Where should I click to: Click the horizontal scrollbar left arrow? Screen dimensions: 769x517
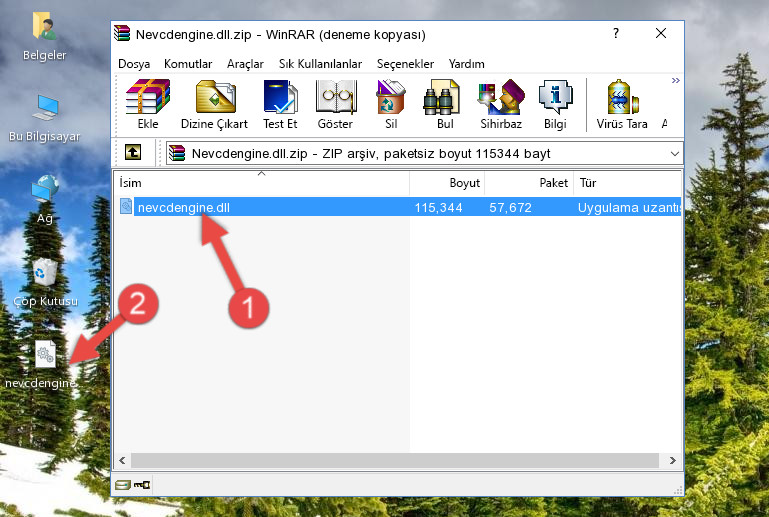coord(122,460)
